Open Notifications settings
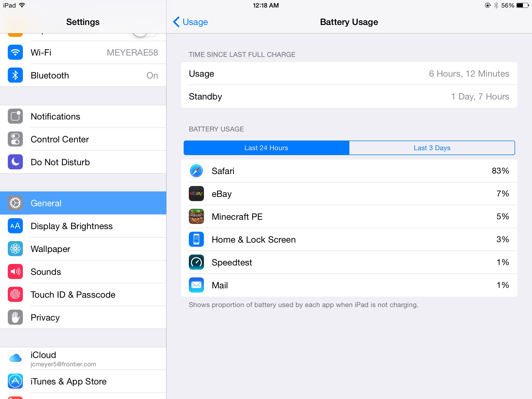The height and width of the screenshot is (399, 532). [83, 116]
